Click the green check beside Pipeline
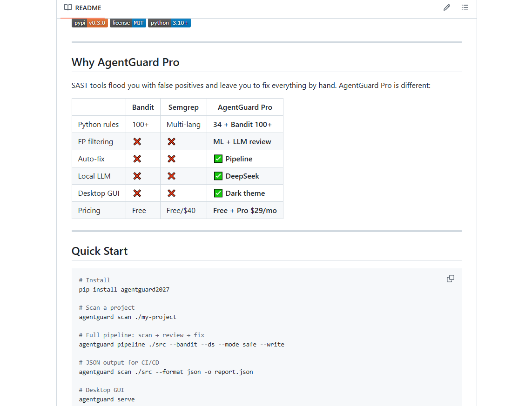This screenshot has height=406, width=532. point(218,159)
